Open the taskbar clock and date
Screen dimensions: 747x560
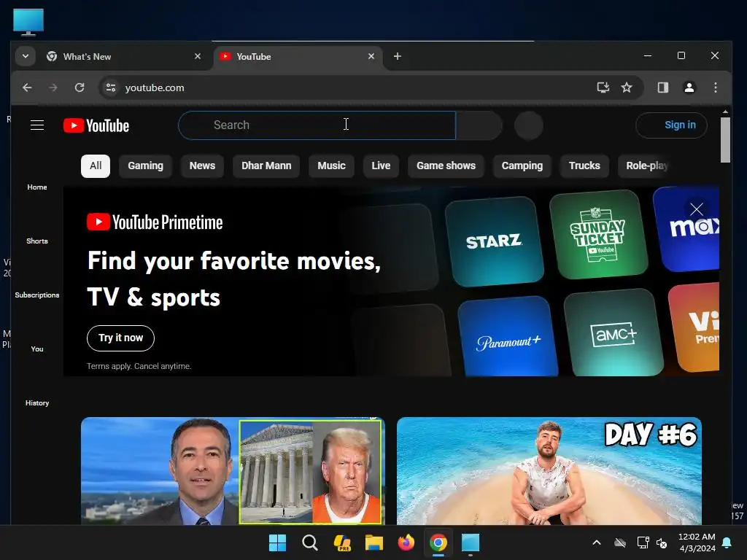coord(697,542)
